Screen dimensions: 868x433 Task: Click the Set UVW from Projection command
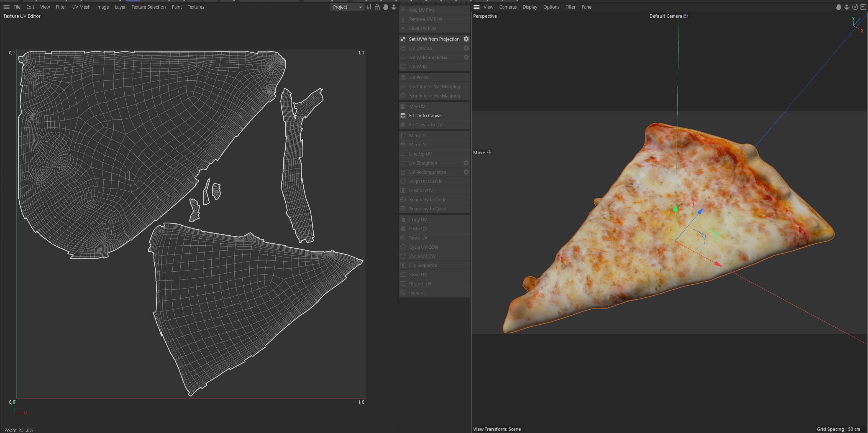[434, 39]
